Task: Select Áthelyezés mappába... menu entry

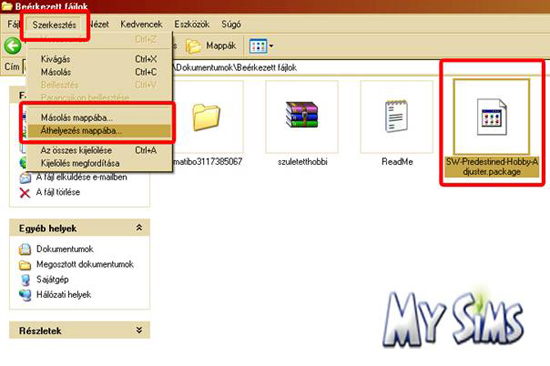Action: [x=99, y=131]
